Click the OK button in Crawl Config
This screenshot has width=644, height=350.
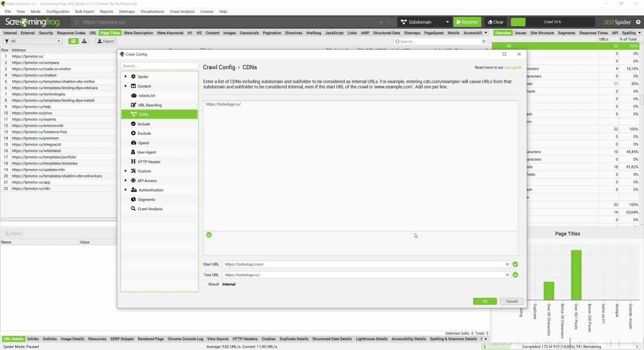(485, 301)
